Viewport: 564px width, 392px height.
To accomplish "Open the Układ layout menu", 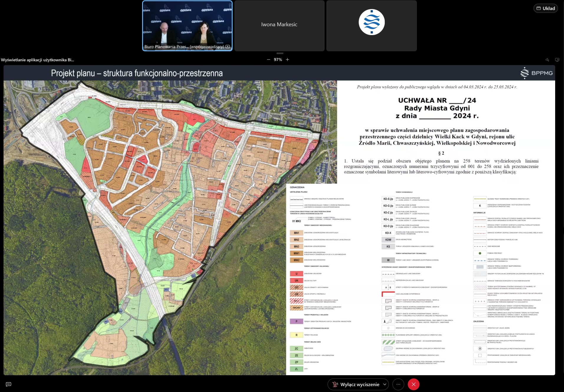I will 545,8.
